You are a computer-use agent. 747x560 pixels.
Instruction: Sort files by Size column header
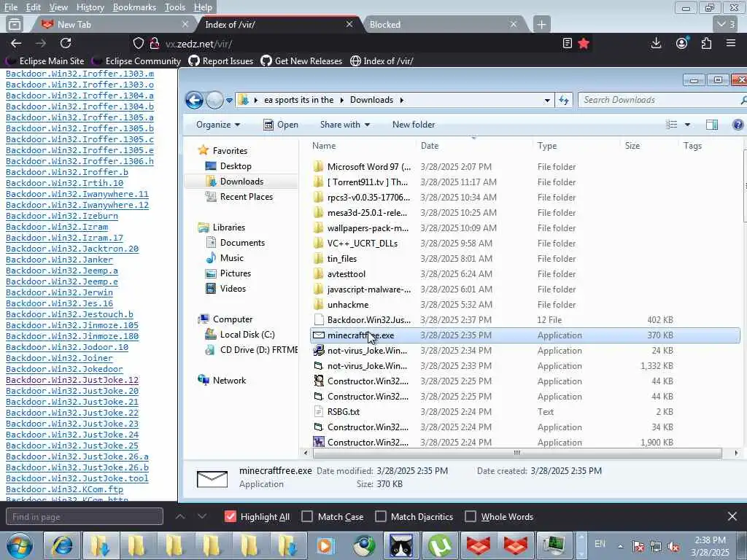click(632, 146)
